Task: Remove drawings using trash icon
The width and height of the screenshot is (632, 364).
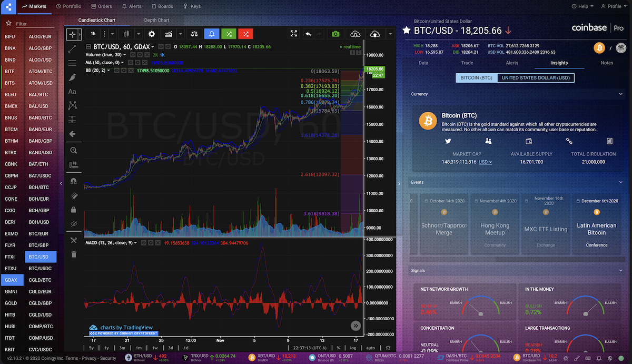Action: 73,254
